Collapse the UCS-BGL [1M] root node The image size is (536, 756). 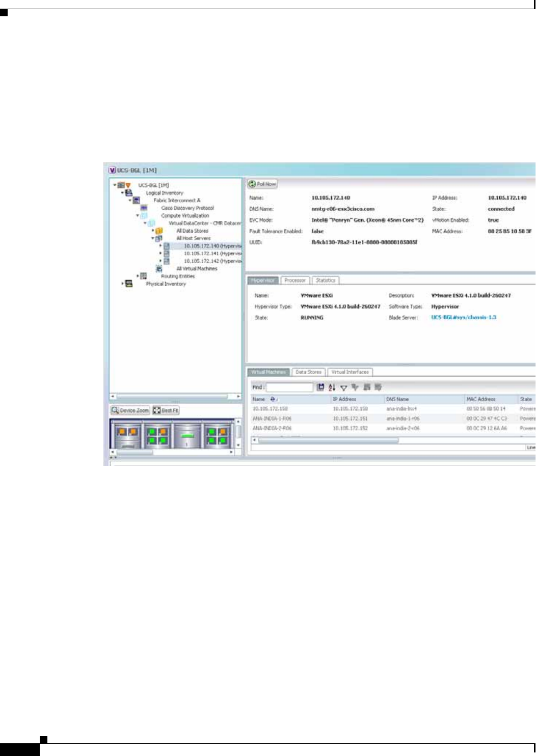(115, 185)
